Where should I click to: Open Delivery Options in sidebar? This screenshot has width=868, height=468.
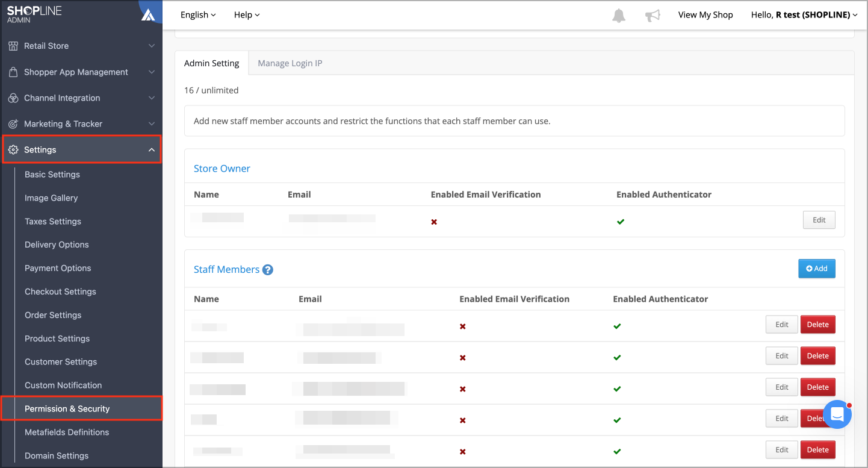(57, 245)
